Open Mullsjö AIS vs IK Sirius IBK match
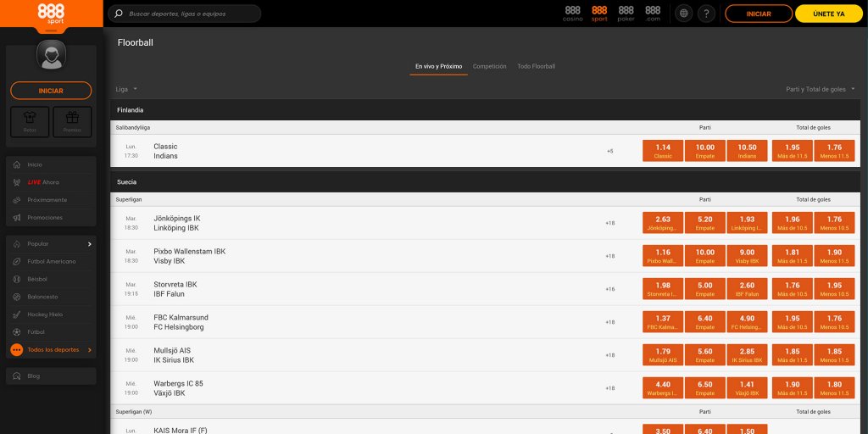868x434 pixels. 174,355
